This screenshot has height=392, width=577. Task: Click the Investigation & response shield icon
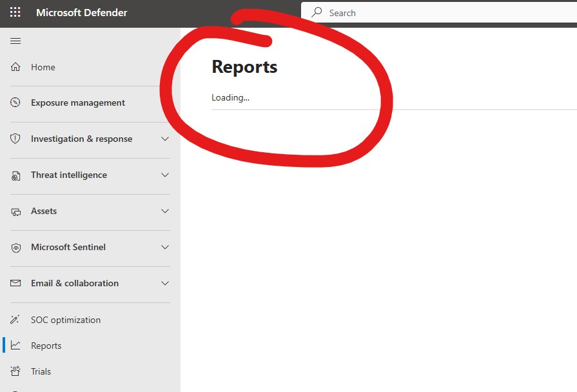pos(15,139)
